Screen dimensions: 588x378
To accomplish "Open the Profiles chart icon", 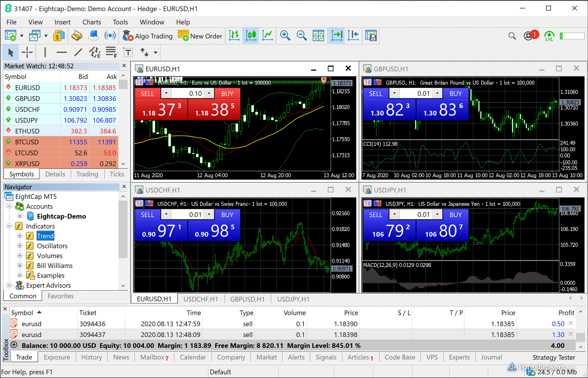I will coord(35,36).
